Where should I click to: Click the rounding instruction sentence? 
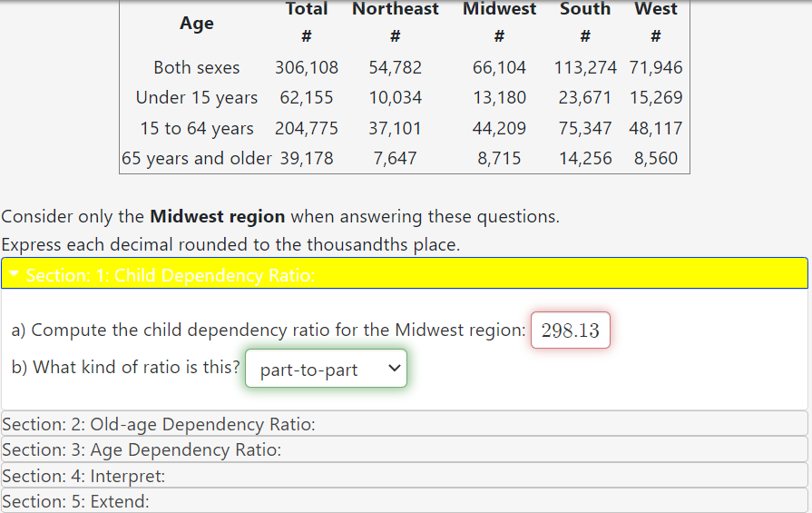tap(230, 244)
